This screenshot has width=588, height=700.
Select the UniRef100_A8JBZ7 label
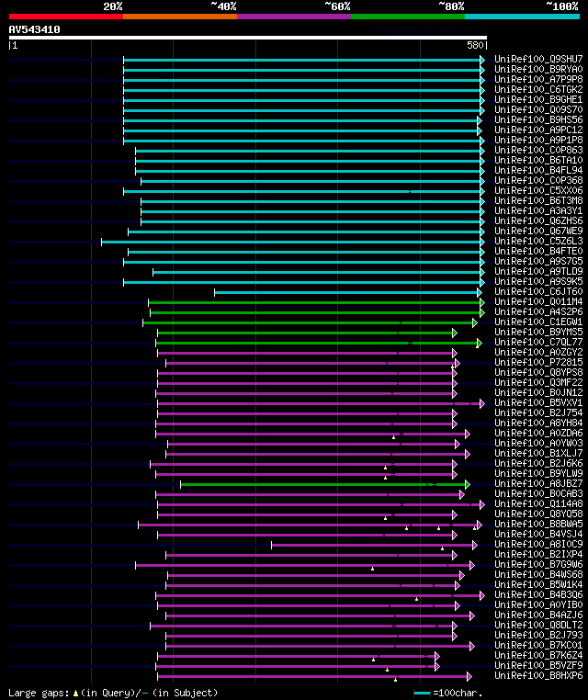point(538,484)
